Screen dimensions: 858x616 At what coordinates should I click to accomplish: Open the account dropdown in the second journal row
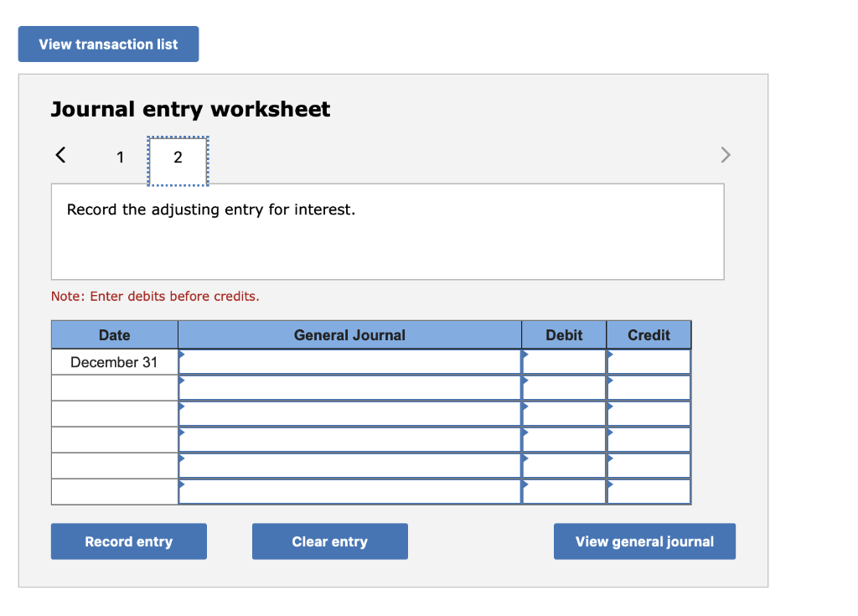[x=349, y=387]
